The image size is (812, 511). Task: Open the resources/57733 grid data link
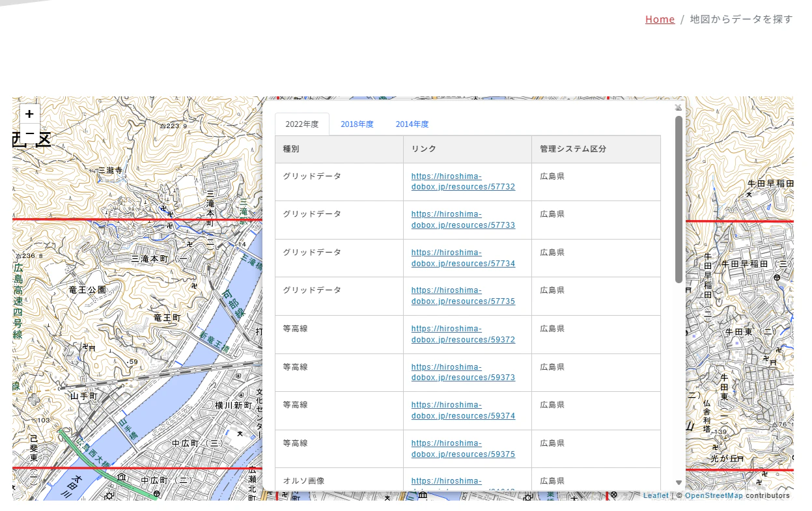pos(463,220)
